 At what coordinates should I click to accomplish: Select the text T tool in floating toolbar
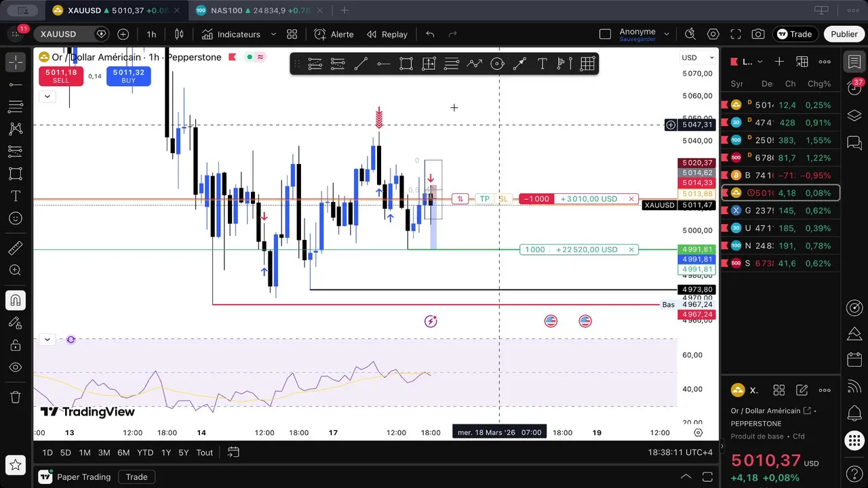pos(542,64)
